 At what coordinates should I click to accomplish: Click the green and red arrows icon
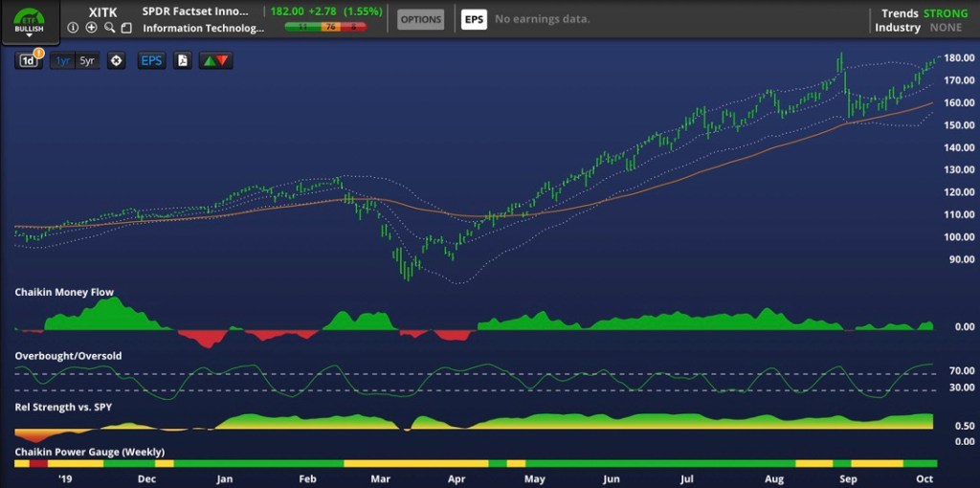[x=214, y=60]
